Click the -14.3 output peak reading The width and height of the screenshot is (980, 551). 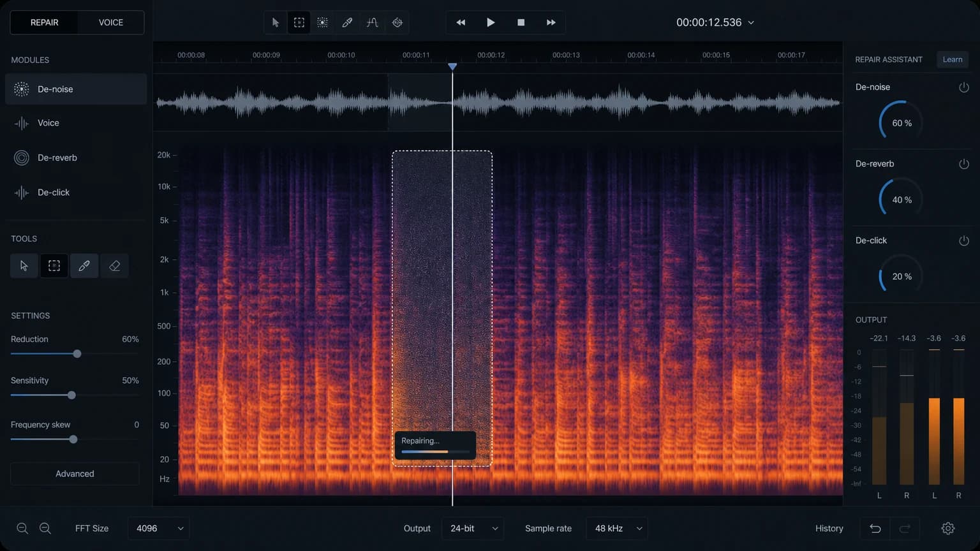pyautogui.click(x=906, y=339)
